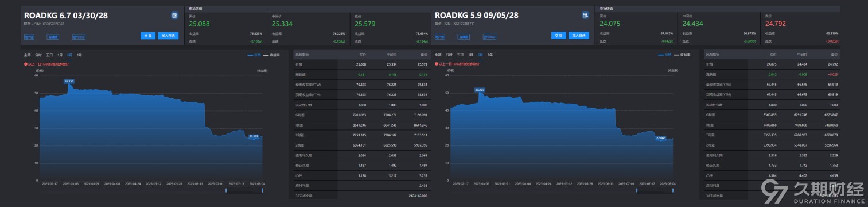Screen dimensions: 868x207
Task: Click the 交易 trade button for ROADKG 6.7
Action: click(x=148, y=36)
